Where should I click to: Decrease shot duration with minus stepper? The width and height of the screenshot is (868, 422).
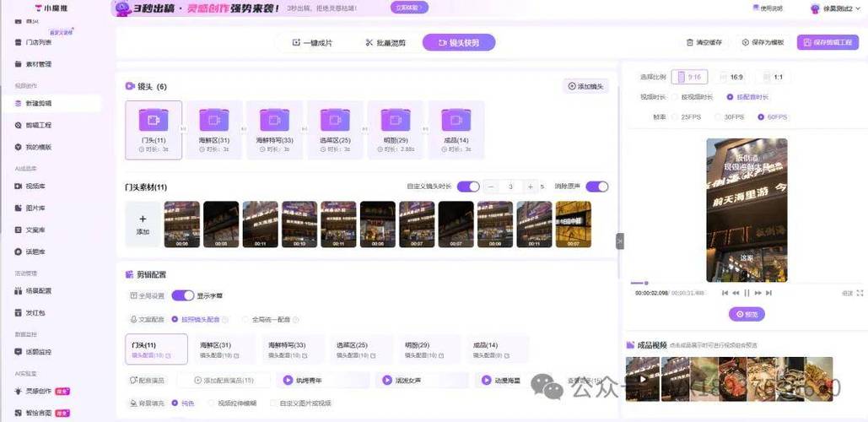click(x=490, y=187)
